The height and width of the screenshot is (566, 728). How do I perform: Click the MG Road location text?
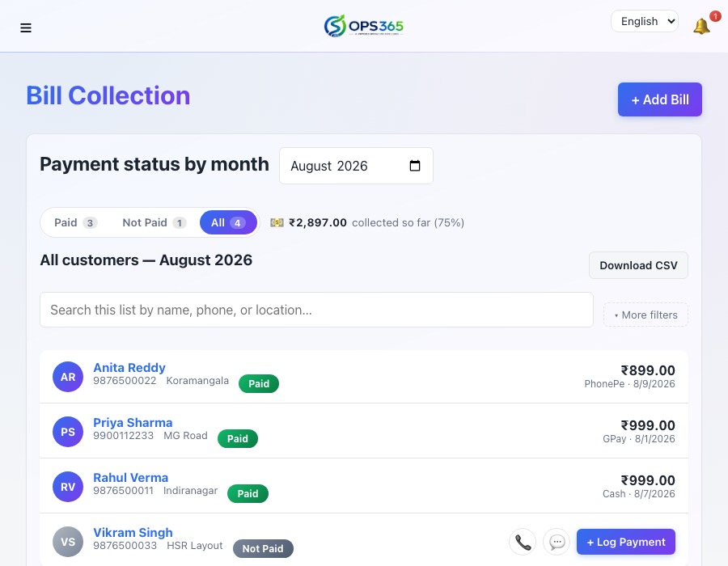click(185, 436)
